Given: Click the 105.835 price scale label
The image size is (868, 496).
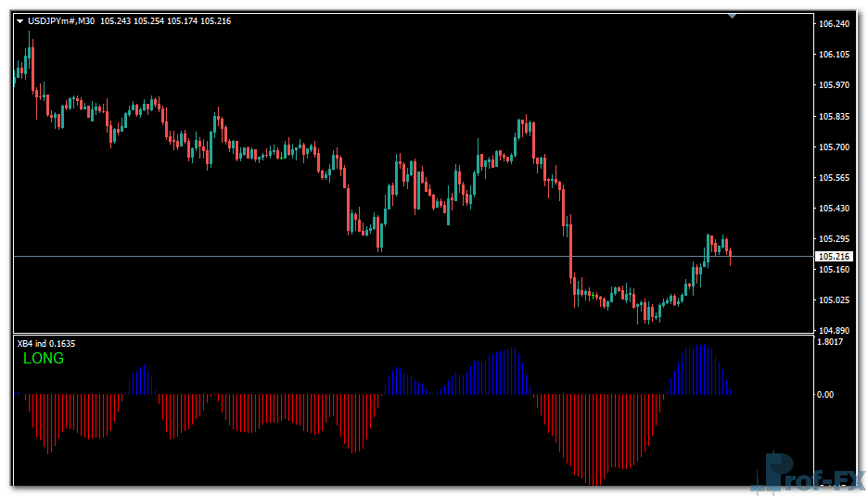Looking at the screenshot, I should click(834, 116).
